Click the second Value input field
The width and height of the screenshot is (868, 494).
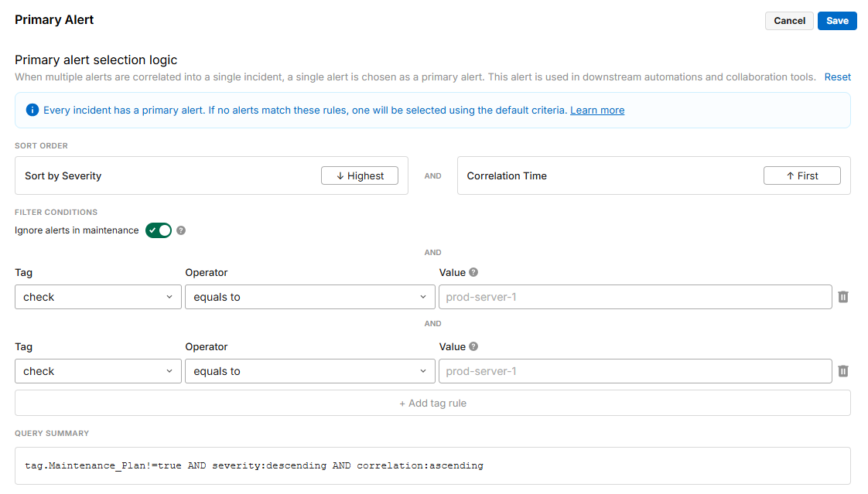(635, 371)
